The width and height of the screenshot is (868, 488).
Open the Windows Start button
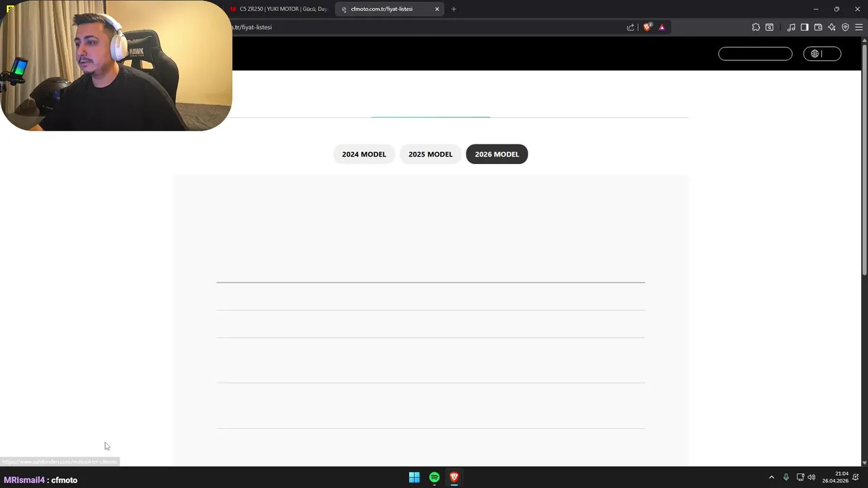[x=414, y=477]
